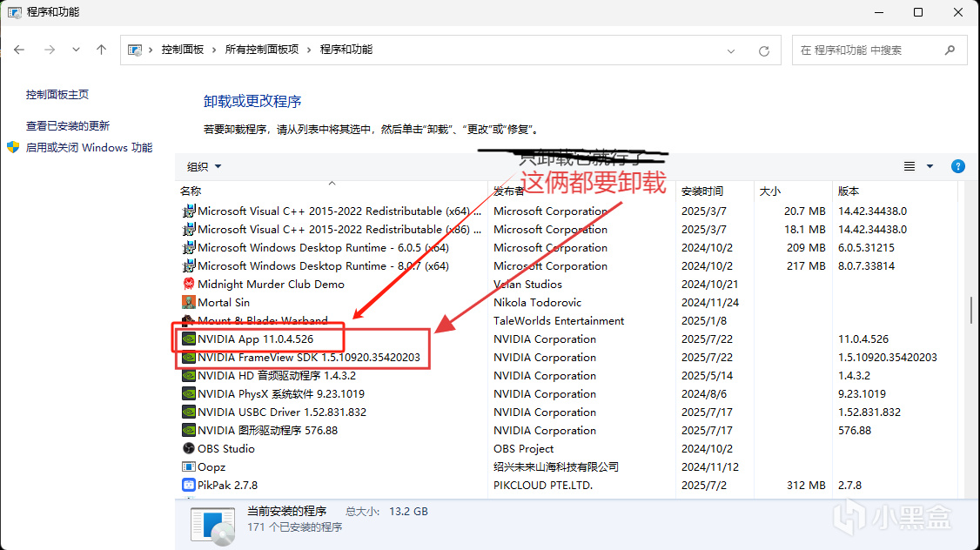Select the NVIDIA 图形驱动程序 576.88 icon
The height and width of the screenshot is (550, 980).
click(189, 430)
